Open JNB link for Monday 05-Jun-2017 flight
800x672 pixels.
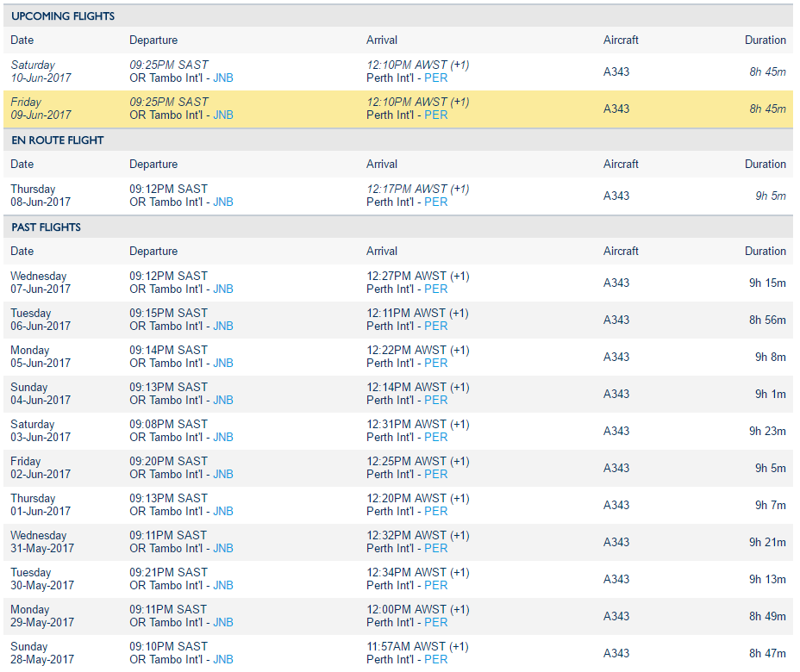(x=223, y=364)
